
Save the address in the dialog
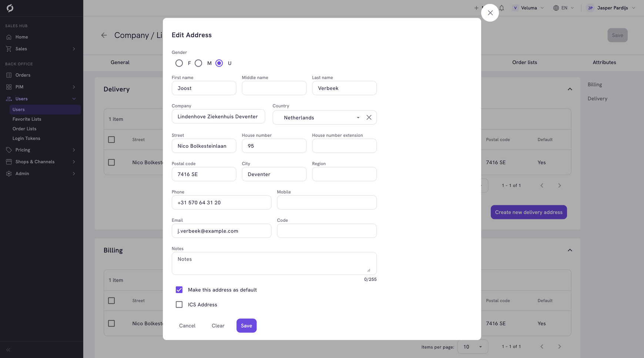(x=246, y=326)
